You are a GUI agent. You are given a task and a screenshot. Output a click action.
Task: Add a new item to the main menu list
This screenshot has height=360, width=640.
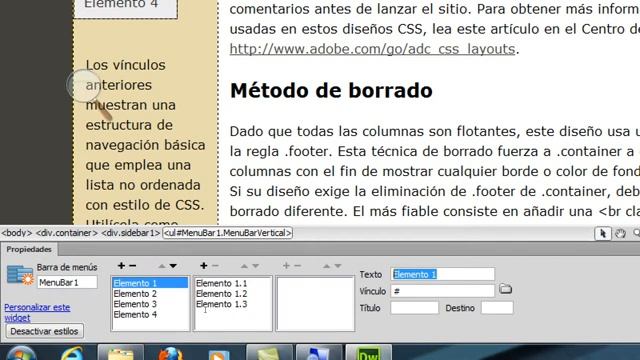click(x=121, y=266)
